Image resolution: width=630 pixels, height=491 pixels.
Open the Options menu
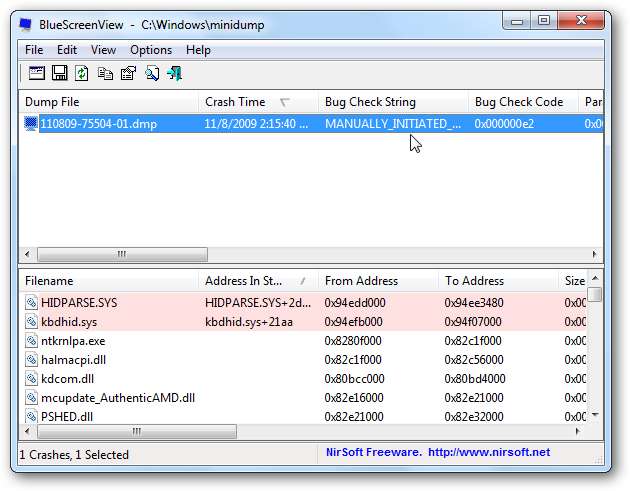tap(151, 50)
